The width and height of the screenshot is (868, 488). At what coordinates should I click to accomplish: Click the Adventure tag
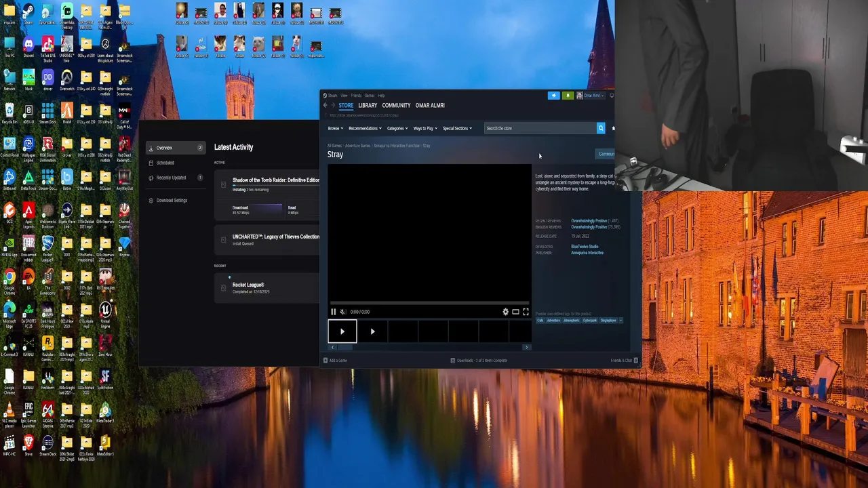click(553, 321)
